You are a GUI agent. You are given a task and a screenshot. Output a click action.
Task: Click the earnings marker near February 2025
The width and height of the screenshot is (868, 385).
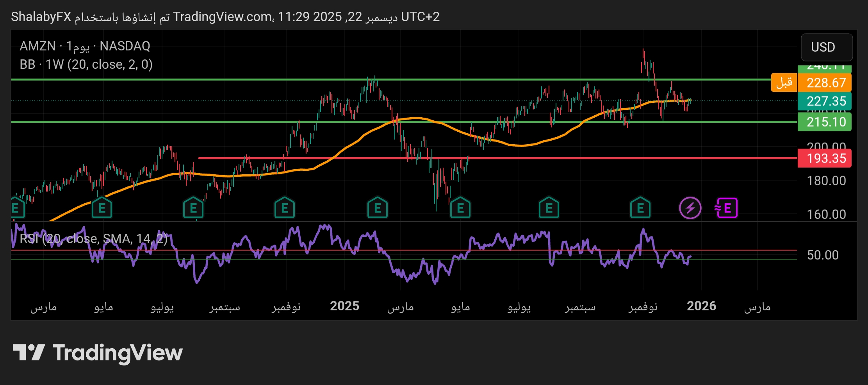(x=377, y=208)
